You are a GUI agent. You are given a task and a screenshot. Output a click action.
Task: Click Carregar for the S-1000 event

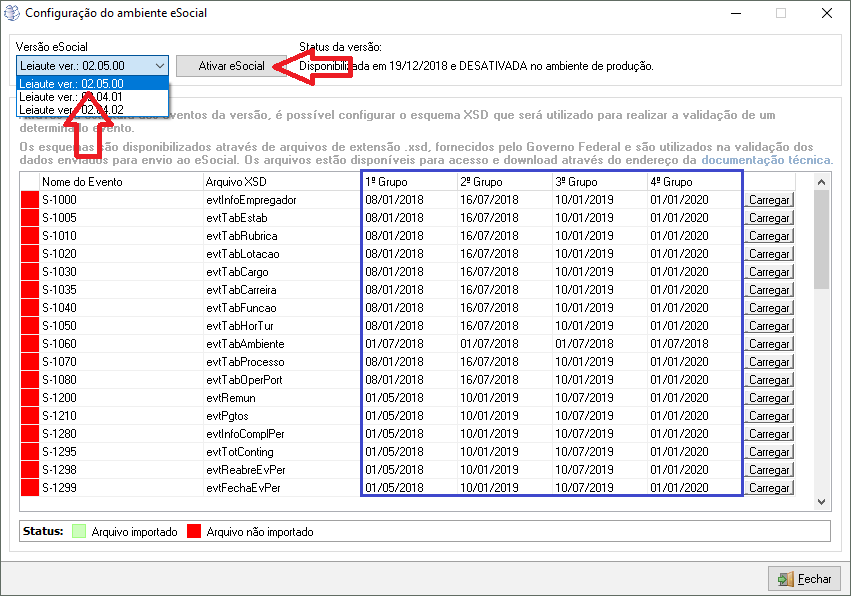point(769,200)
